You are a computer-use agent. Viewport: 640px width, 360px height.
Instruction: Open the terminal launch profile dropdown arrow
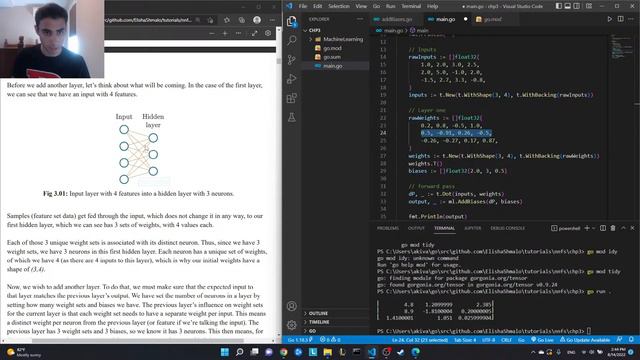point(594,228)
